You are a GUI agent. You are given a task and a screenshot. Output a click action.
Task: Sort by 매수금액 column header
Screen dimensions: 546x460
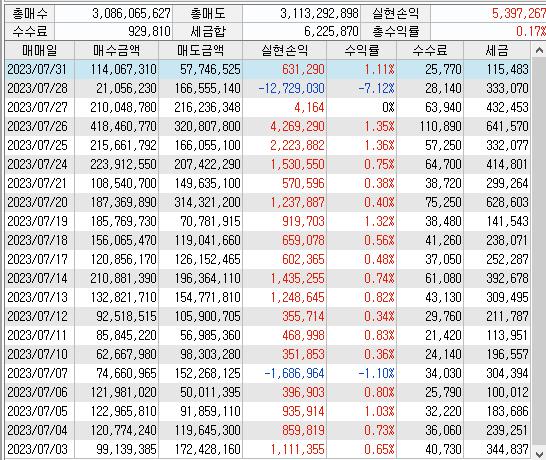click(x=116, y=51)
